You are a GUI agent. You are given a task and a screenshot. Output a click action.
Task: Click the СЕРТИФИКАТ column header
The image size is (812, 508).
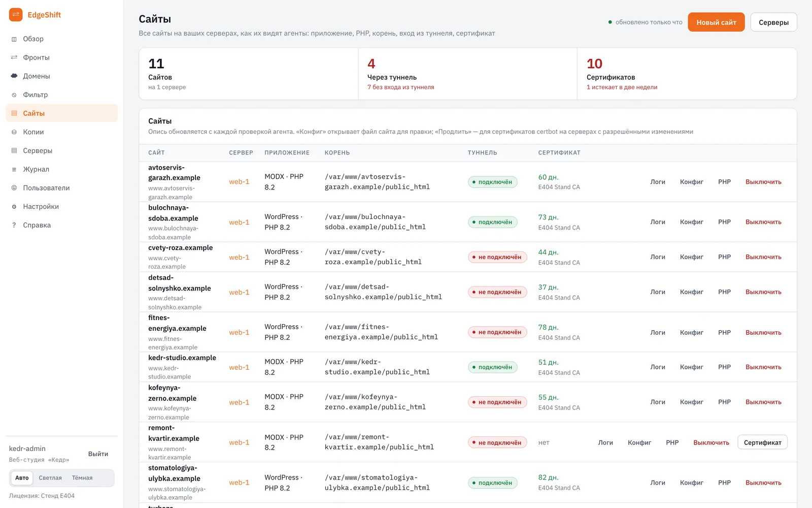click(x=559, y=153)
